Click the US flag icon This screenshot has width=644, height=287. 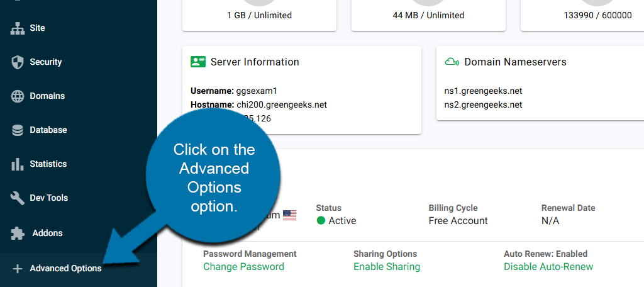point(289,215)
